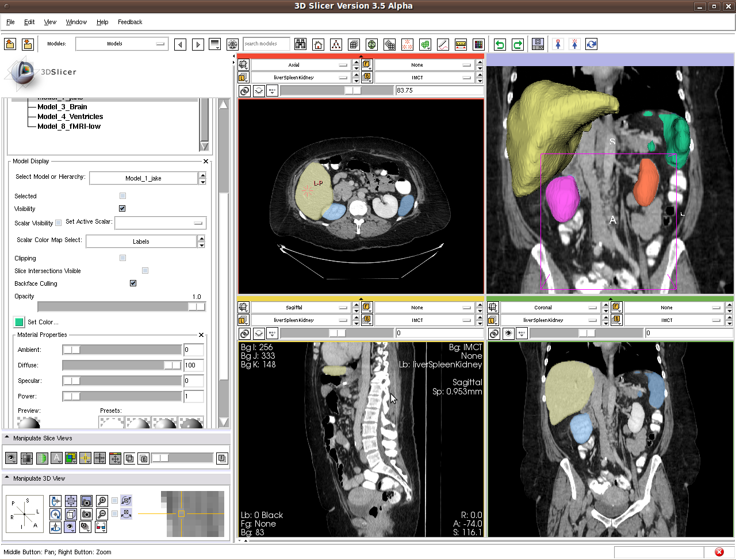Click zoom out magnifier for 3D view

102,514
